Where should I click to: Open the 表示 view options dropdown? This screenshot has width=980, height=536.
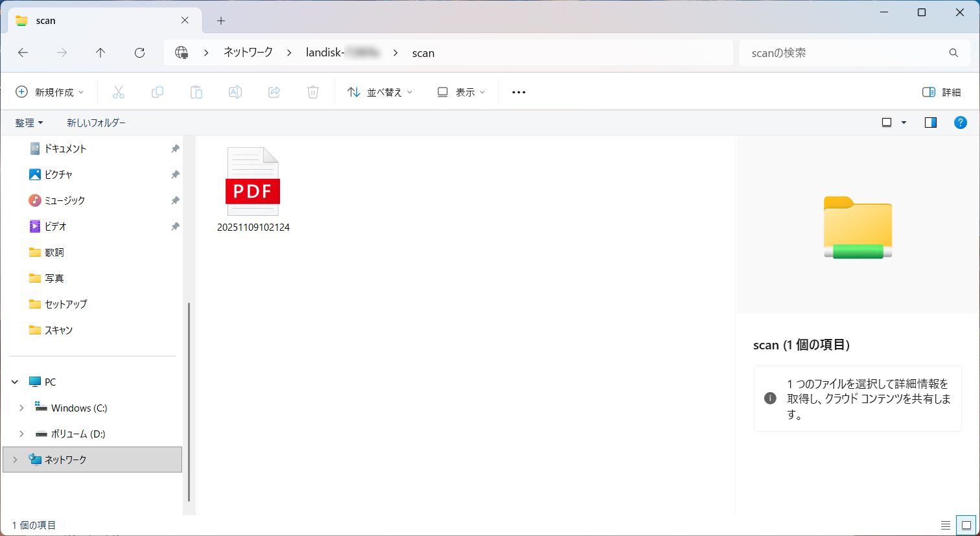[x=460, y=91]
